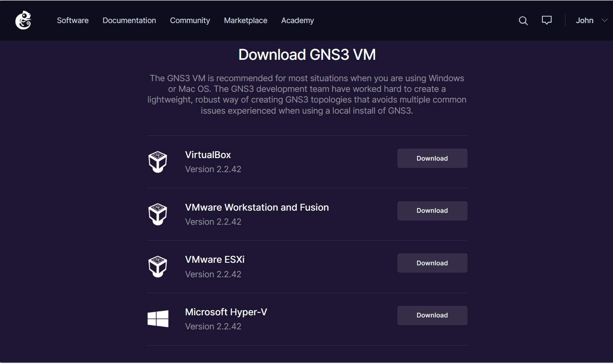
Task: Download the VMware ESXi VM
Action: tap(432, 263)
